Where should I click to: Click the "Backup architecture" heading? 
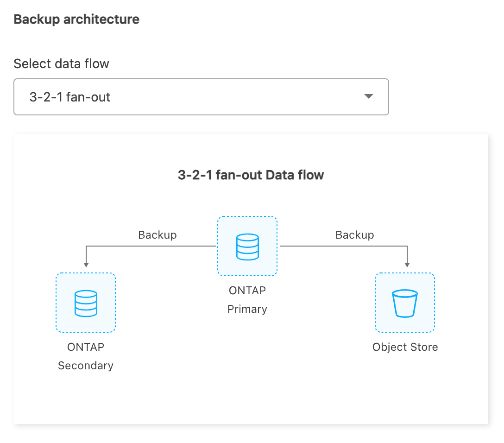click(76, 19)
